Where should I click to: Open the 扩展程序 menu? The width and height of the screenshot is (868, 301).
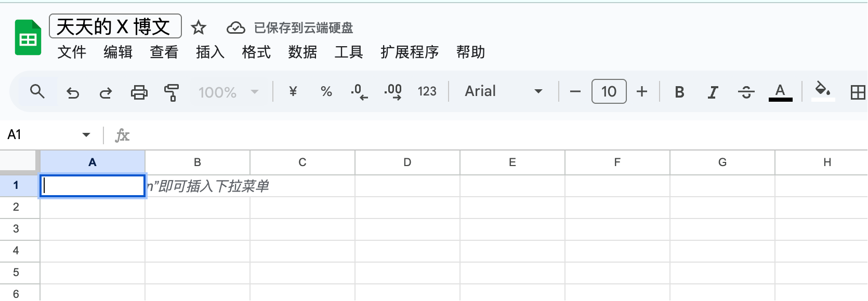click(x=410, y=52)
